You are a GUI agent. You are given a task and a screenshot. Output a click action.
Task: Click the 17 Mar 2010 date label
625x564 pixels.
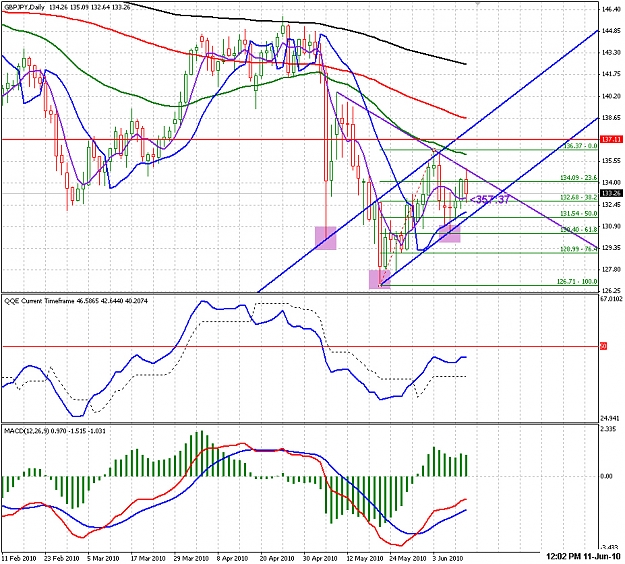tap(148, 558)
